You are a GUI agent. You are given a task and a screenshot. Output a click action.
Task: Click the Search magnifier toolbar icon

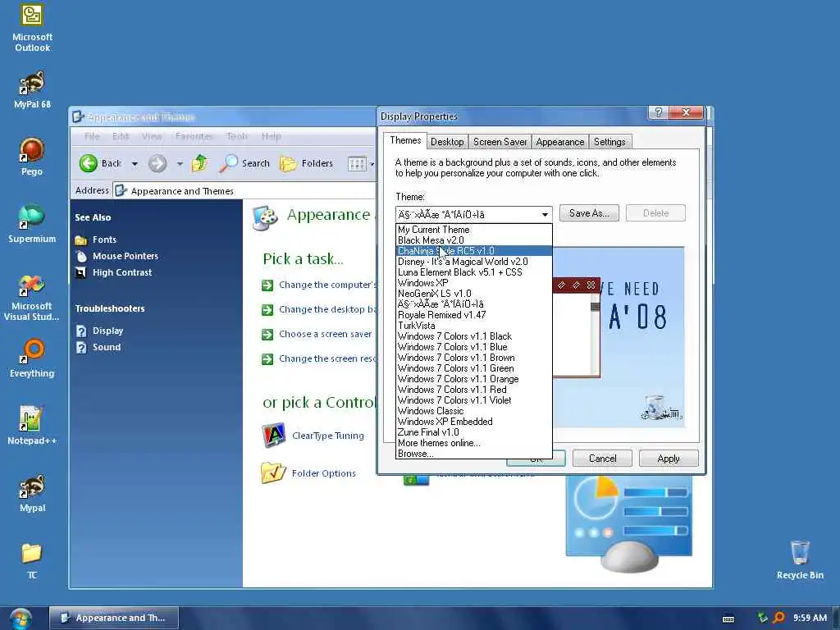coord(228,163)
